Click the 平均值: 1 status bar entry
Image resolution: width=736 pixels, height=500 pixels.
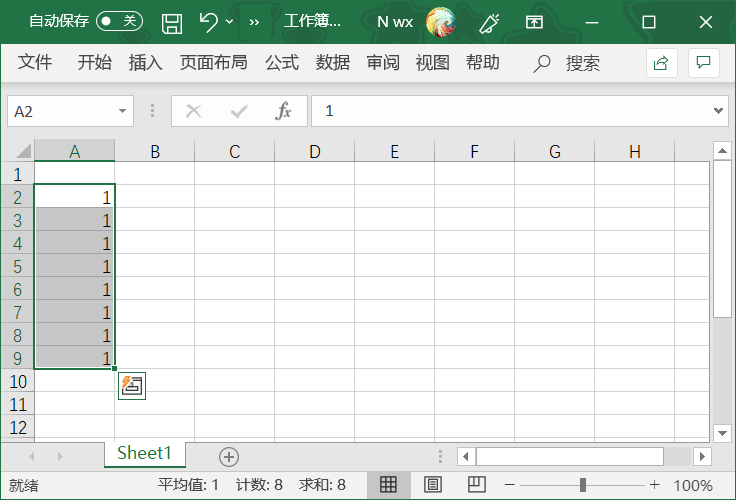188,485
